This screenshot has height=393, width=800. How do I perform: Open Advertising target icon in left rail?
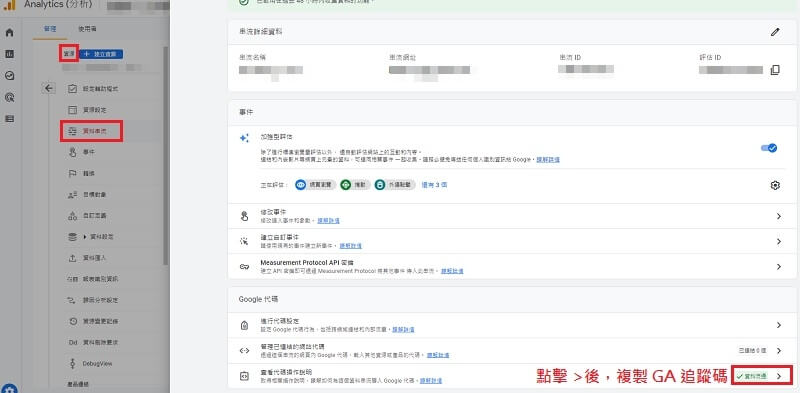(9, 97)
